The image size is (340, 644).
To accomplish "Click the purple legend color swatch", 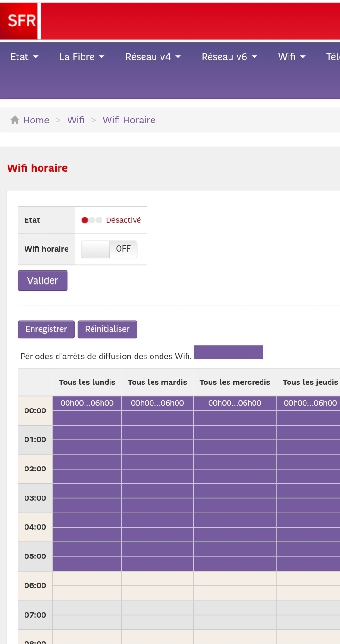I will [228, 352].
